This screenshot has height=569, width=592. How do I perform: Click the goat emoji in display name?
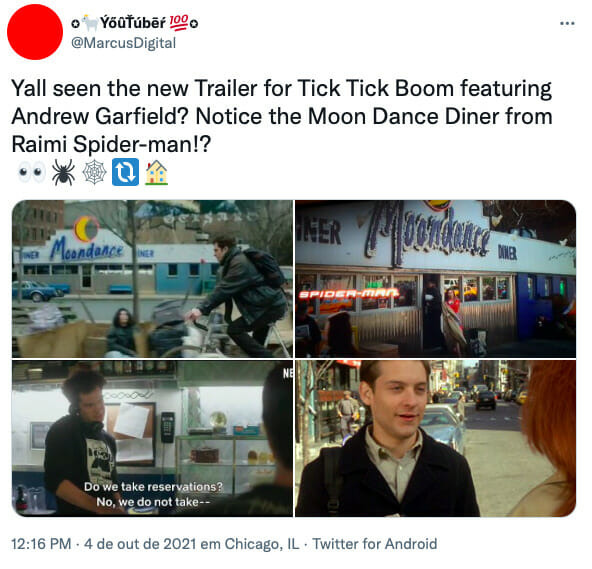90,23
